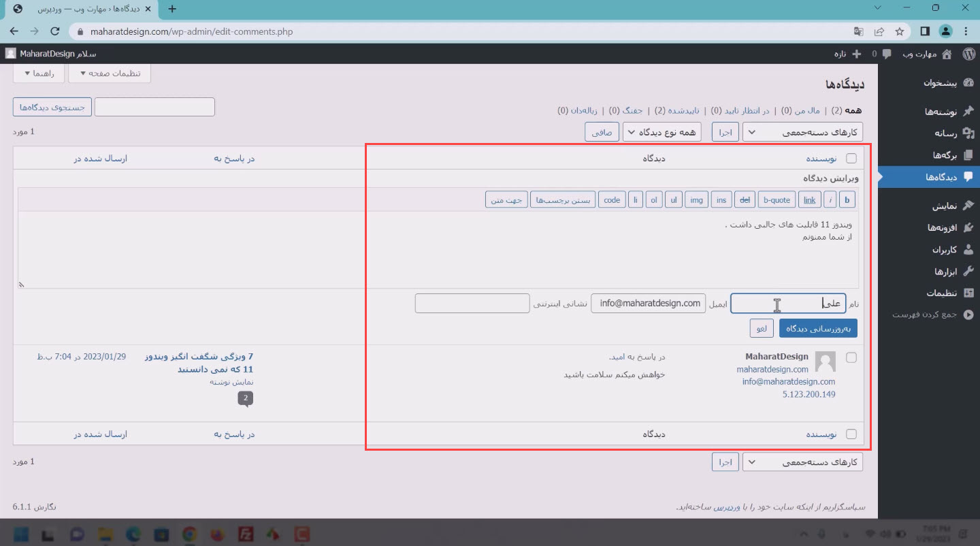The image size is (980, 546).
Task: Click the 'code' quicktag button
Action: [x=612, y=199]
